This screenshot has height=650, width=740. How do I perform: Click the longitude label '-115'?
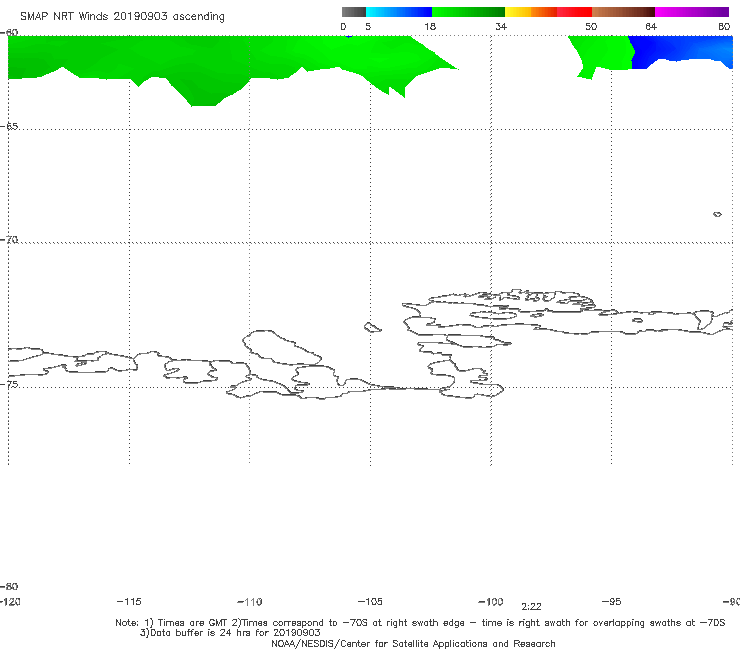[129, 601]
